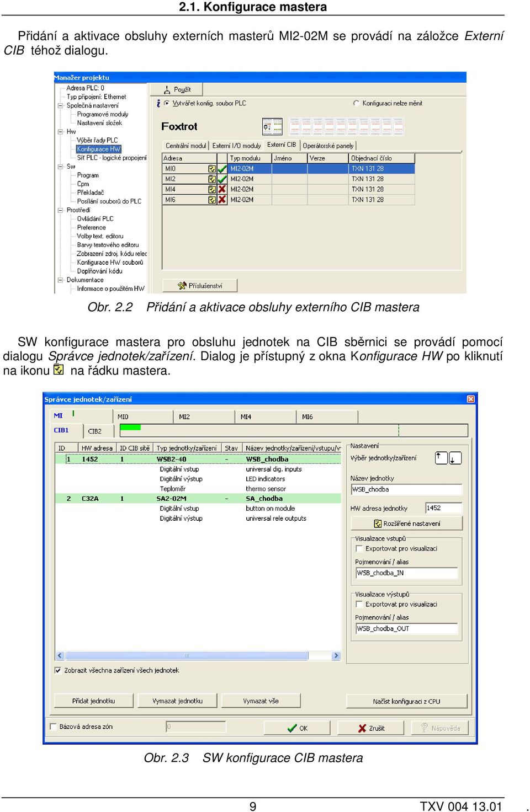Select the WSB2-40 unit row
The image size is (530, 812).
pyautogui.click(x=198, y=459)
